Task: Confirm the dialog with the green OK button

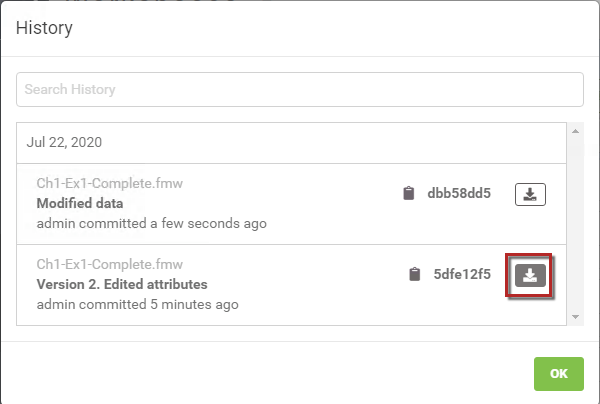Action: [x=559, y=374]
